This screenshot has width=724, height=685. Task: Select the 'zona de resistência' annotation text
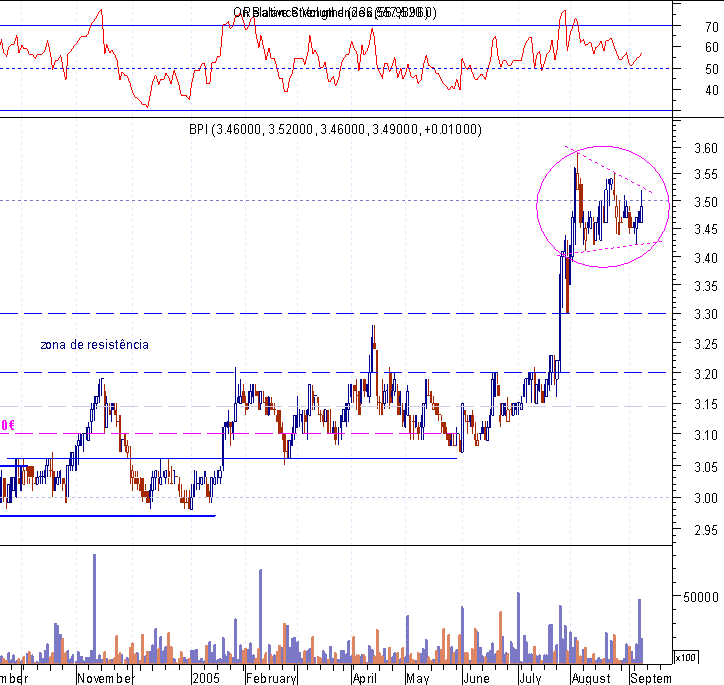[x=95, y=345]
